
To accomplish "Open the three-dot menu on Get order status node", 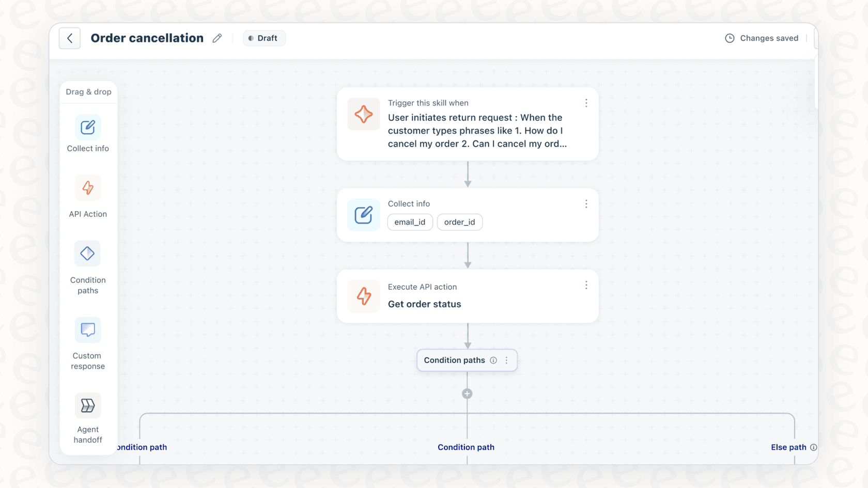I will pos(586,285).
